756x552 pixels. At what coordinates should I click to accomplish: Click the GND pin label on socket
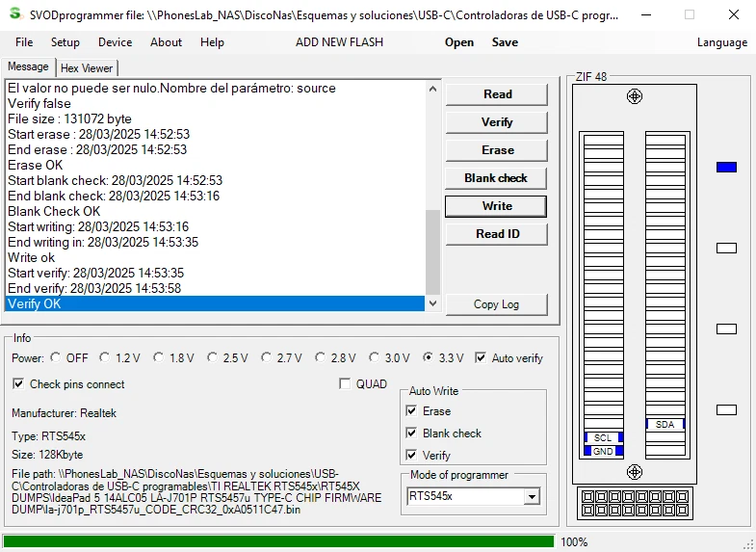click(x=603, y=451)
